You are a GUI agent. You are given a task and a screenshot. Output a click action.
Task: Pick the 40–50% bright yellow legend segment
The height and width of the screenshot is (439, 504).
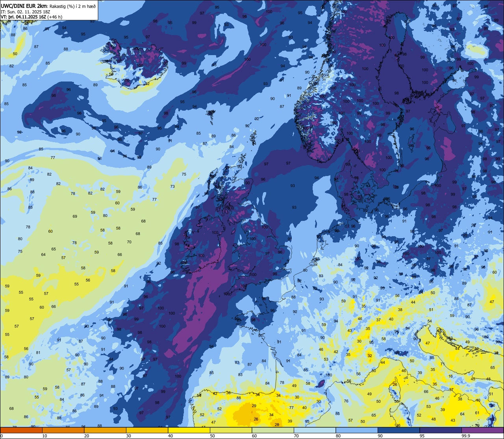click(x=189, y=430)
